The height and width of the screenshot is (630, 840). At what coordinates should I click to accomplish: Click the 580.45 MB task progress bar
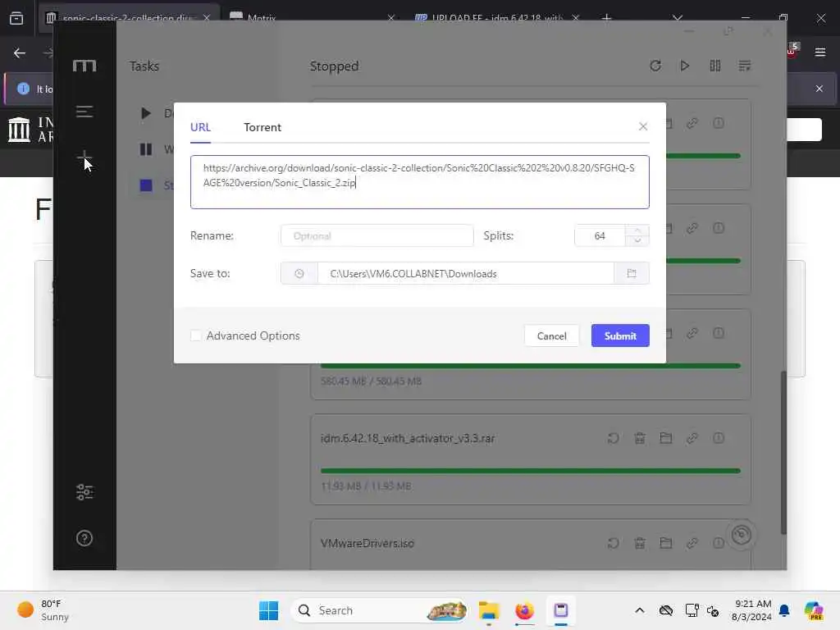pyautogui.click(x=531, y=366)
